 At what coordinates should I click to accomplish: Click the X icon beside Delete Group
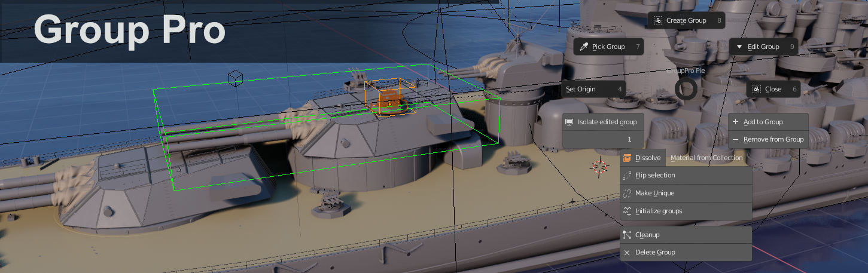pos(627,253)
